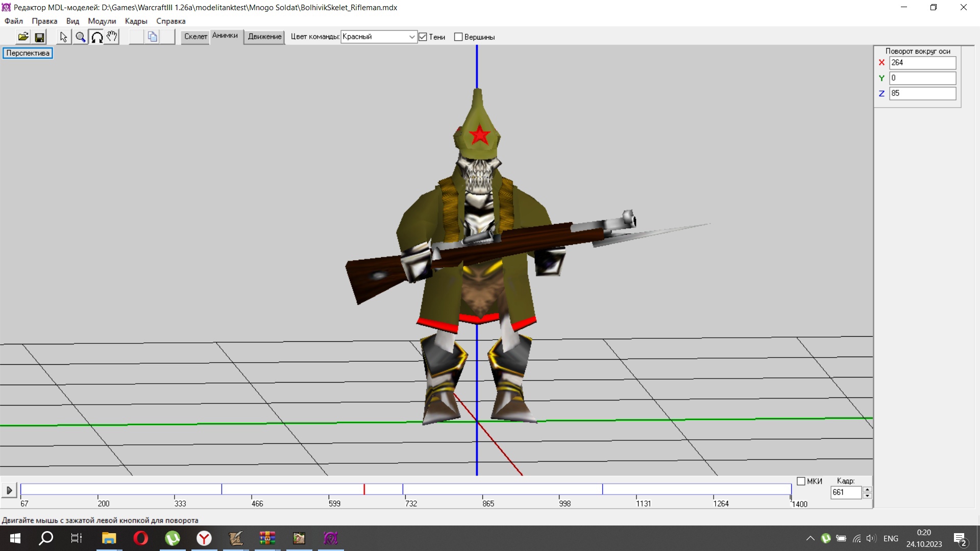Open the Модули menu
Image resolution: width=980 pixels, height=551 pixels.
click(102, 21)
